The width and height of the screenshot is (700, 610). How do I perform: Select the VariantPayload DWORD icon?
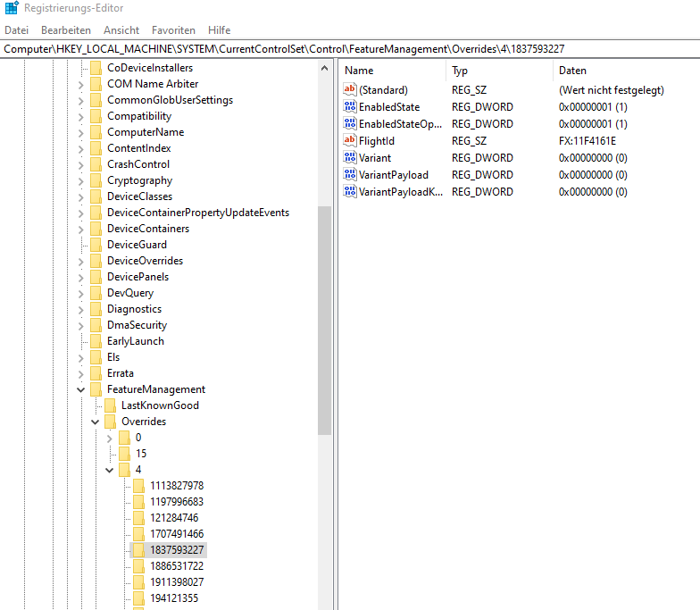click(350, 174)
